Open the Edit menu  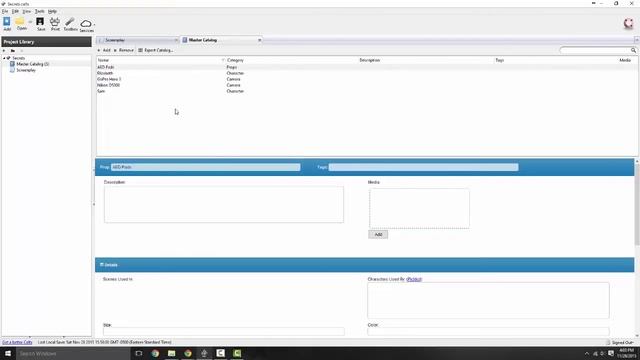pyautogui.click(x=15, y=11)
